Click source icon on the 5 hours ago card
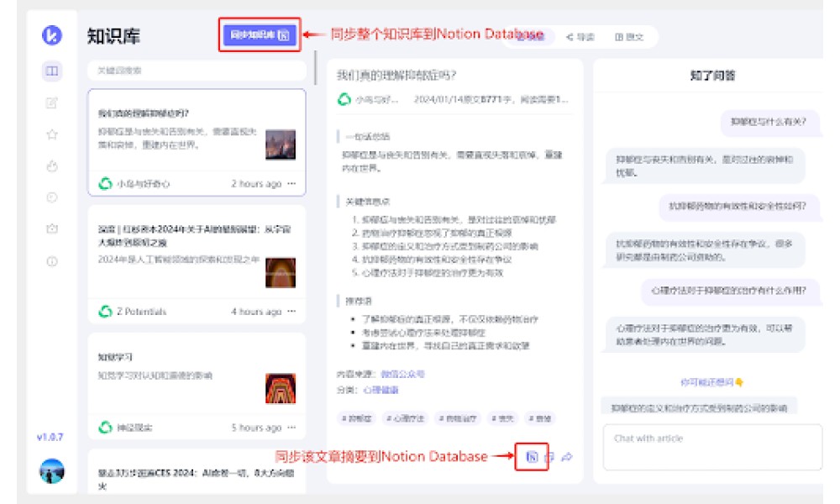 coord(106,428)
